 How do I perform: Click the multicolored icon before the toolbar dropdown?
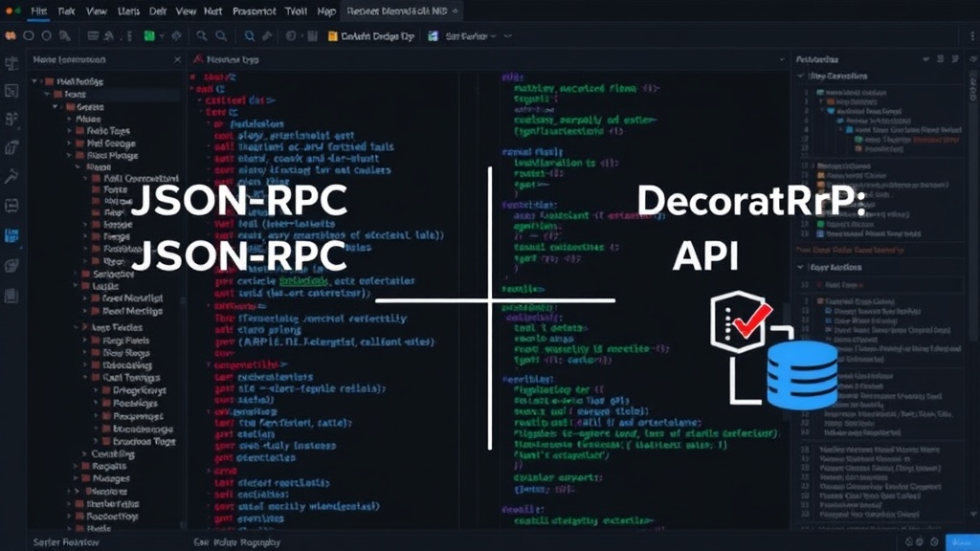(x=433, y=36)
